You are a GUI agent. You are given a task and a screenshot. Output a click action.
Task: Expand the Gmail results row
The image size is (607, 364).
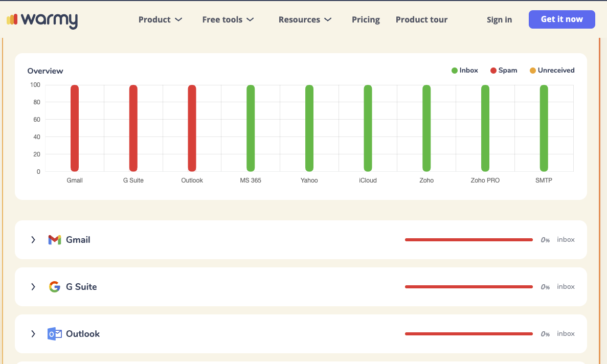click(33, 240)
